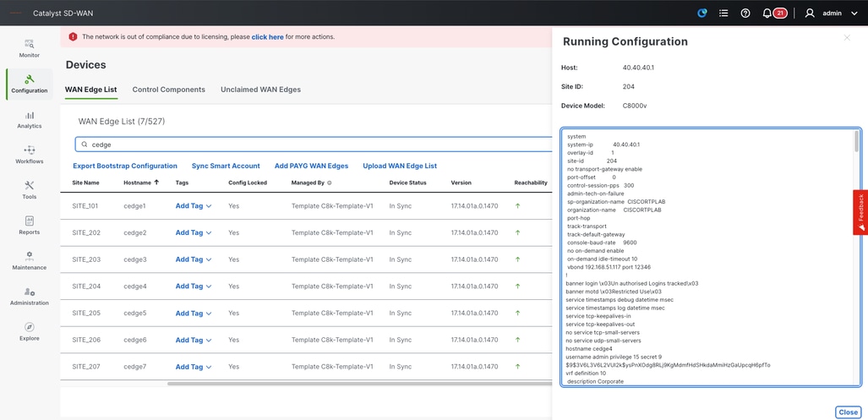
Task: Open Workflows from the left sidebar
Action: click(x=29, y=155)
